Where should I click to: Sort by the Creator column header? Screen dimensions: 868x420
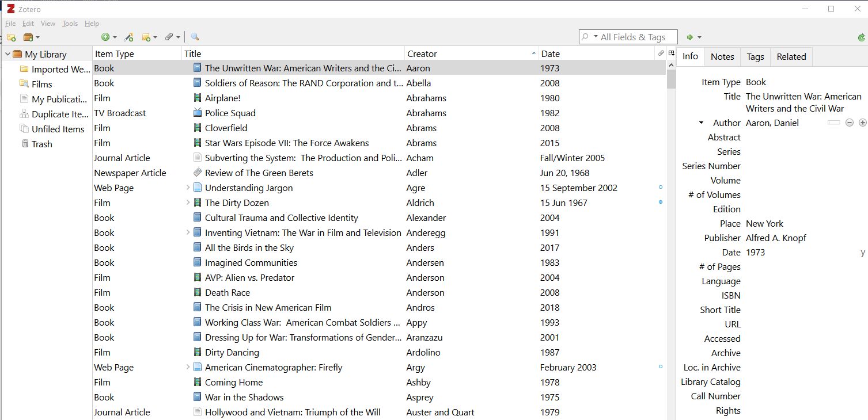[x=471, y=54]
